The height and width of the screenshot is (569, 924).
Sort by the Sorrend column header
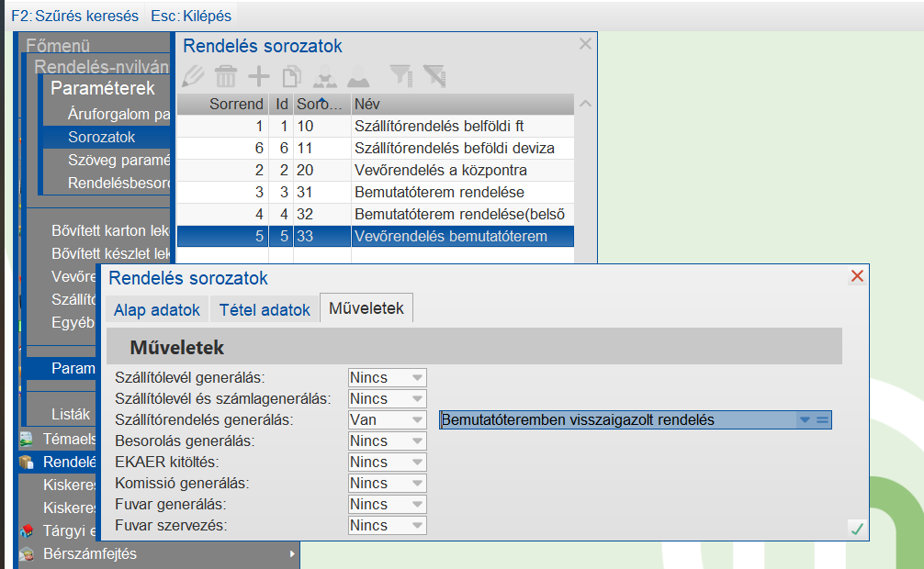pos(223,105)
